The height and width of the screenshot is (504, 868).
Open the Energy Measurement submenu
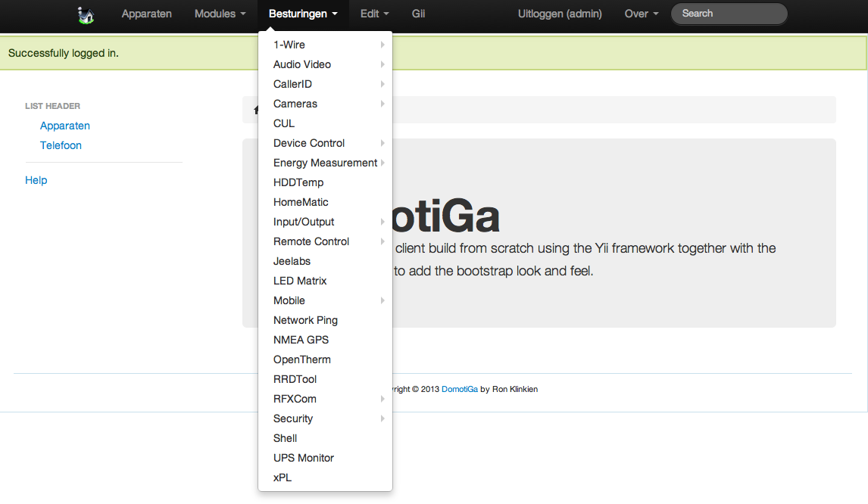tap(325, 163)
